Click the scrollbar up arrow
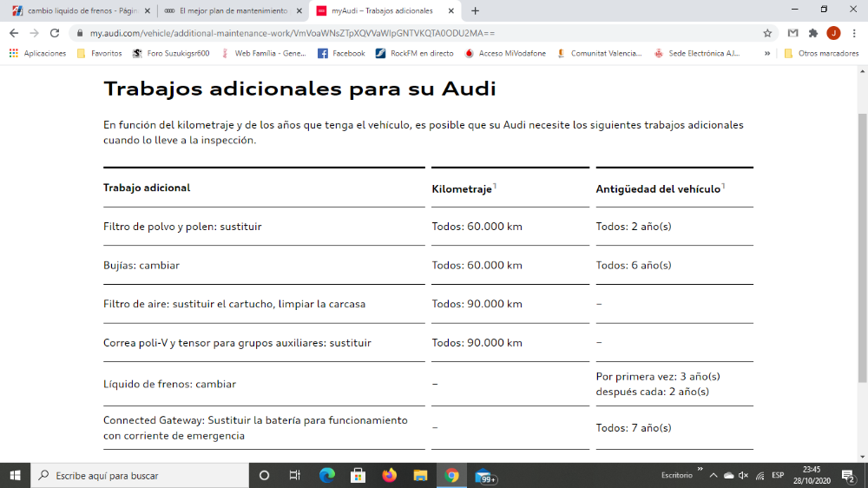 (x=863, y=71)
